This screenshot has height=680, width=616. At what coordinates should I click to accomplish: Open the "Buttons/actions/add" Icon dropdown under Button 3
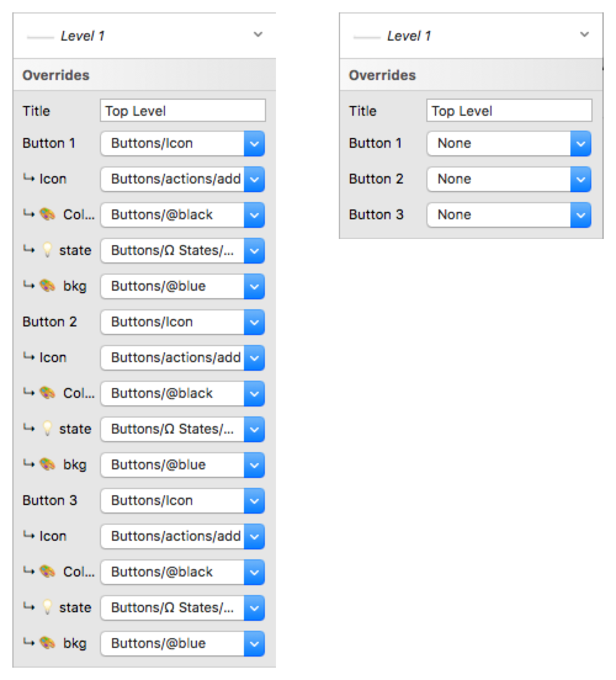(253, 536)
